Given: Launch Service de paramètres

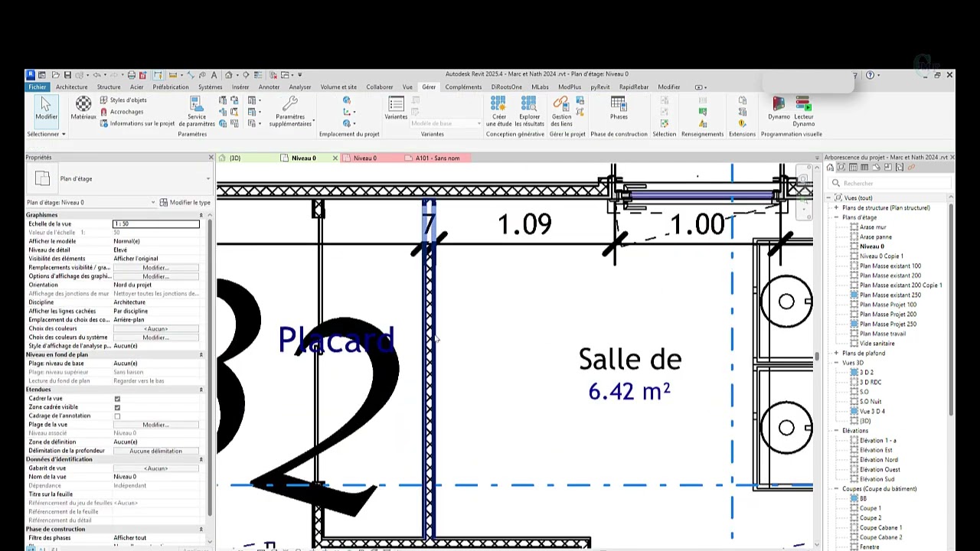Looking at the screenshot, I should [x=197, y=112].
